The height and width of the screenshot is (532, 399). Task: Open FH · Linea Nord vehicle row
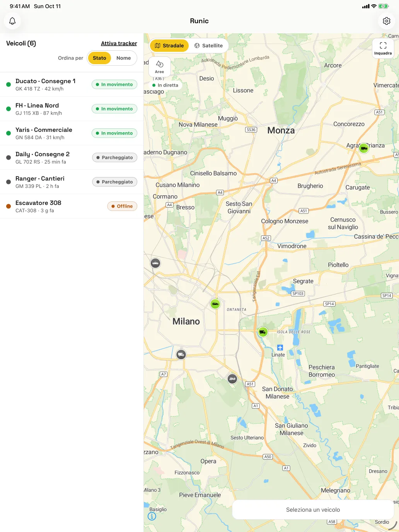click(72, 109)
